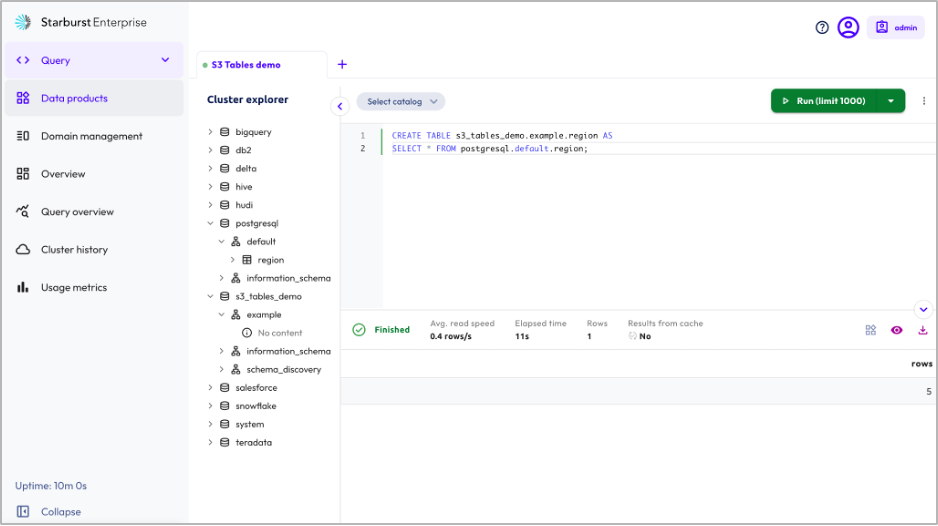Expand the Query sidebar chevron
Image resolution: width=938 pixels, height=526 pixels.
tap(165, 60)
